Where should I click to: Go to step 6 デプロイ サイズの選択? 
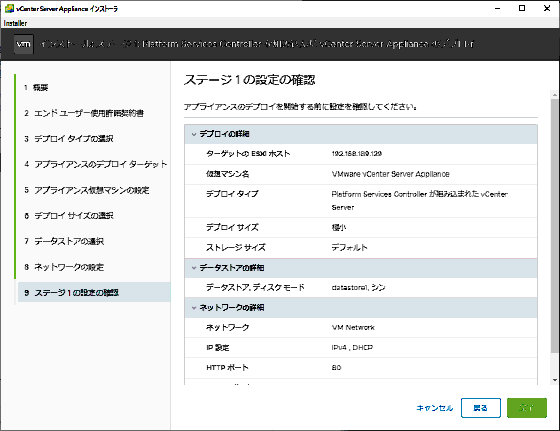tap(69, 216)
